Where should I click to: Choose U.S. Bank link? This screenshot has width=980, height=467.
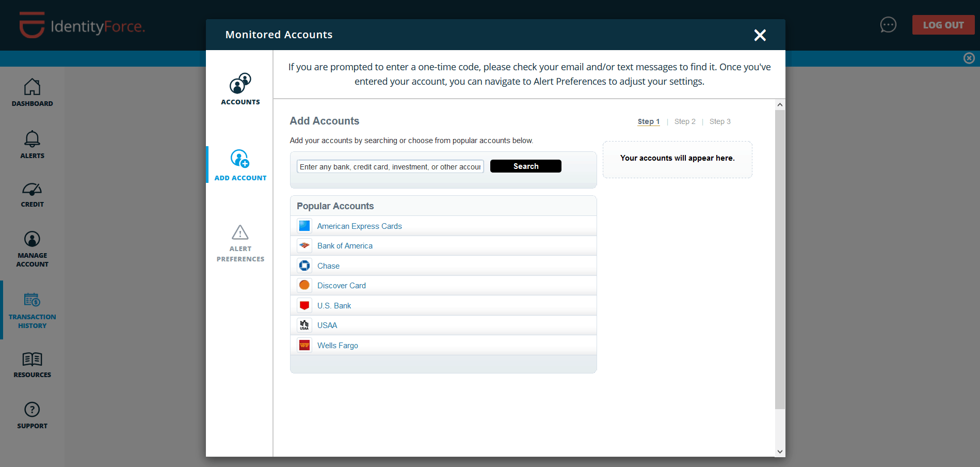click(334, 306)
